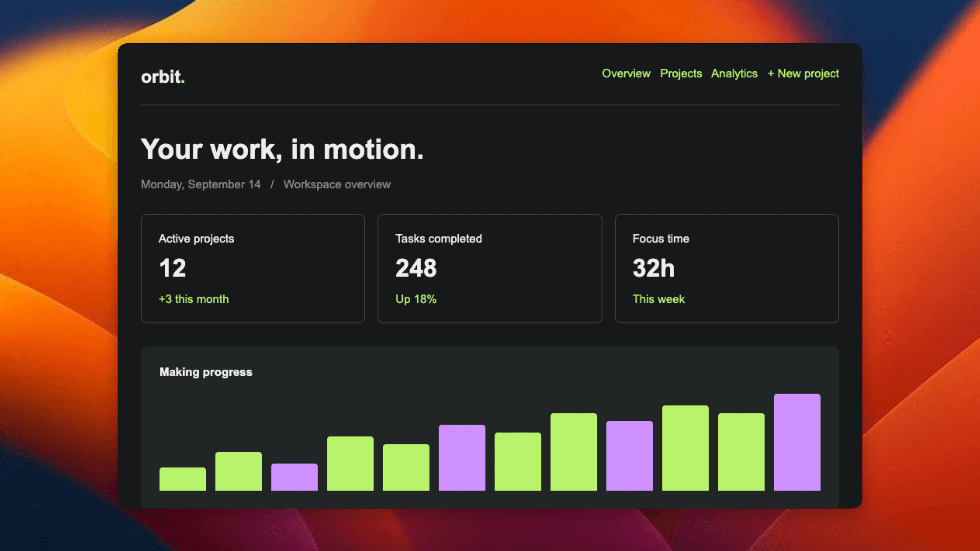Click the value '248'
The width and height of the screenshot is (980, 551).
tap(416, 268)
